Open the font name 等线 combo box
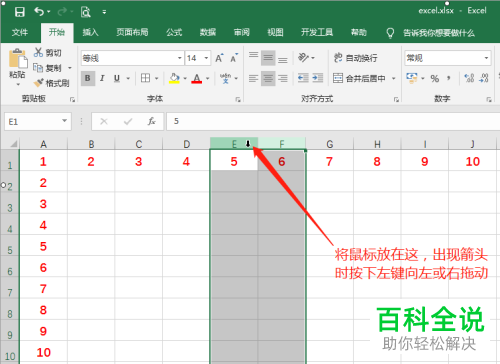This screenshot has height=364, width=500. tap(132, 58)
